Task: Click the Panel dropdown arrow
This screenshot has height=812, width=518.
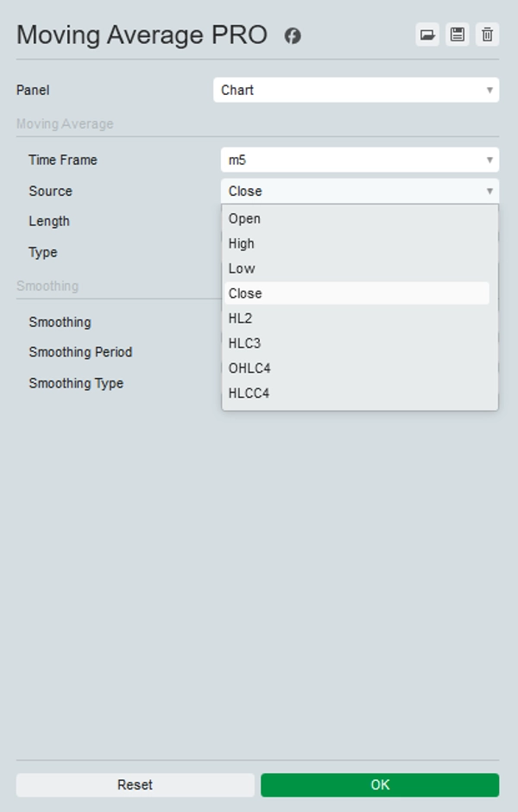Action: click(490, 90)
